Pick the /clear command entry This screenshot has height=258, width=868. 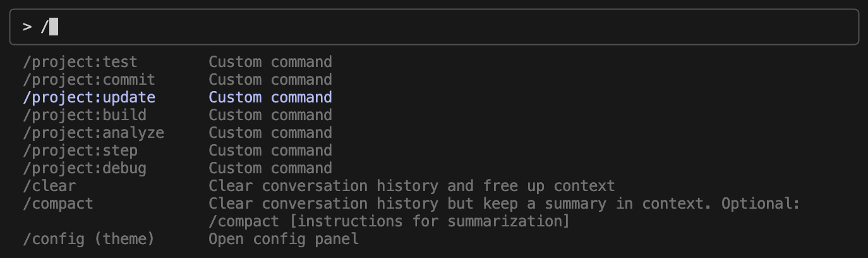click(49, 186)
